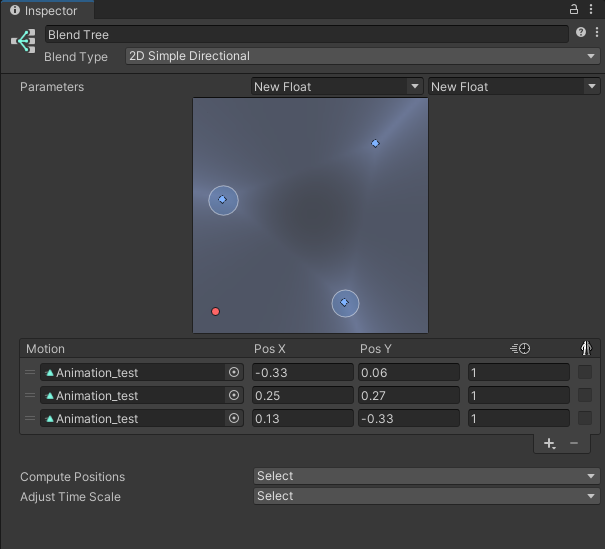Click the Pos X column header
The height and width of the screenshot is (549, 605).
pos(269,349)
